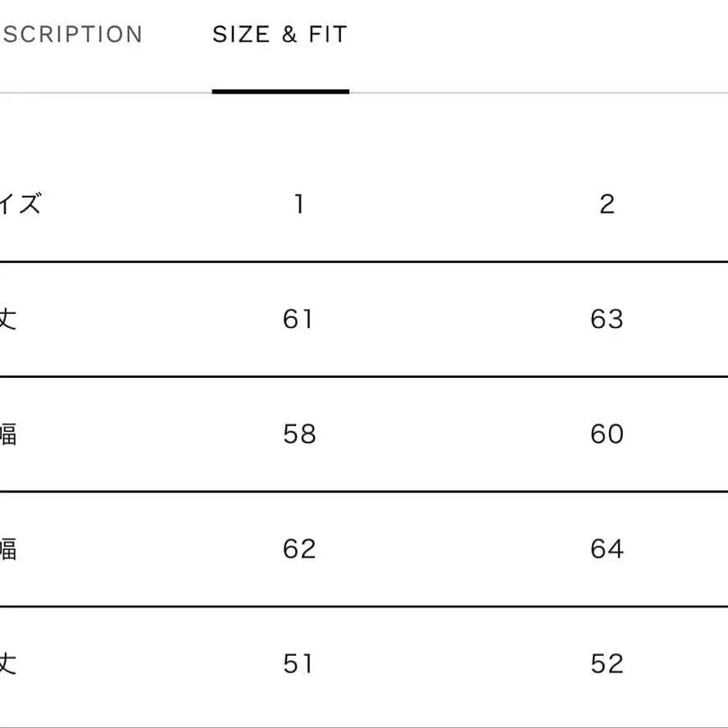Select the 63 measurement cell
The image size is (728, 728).
click(607, 319)
